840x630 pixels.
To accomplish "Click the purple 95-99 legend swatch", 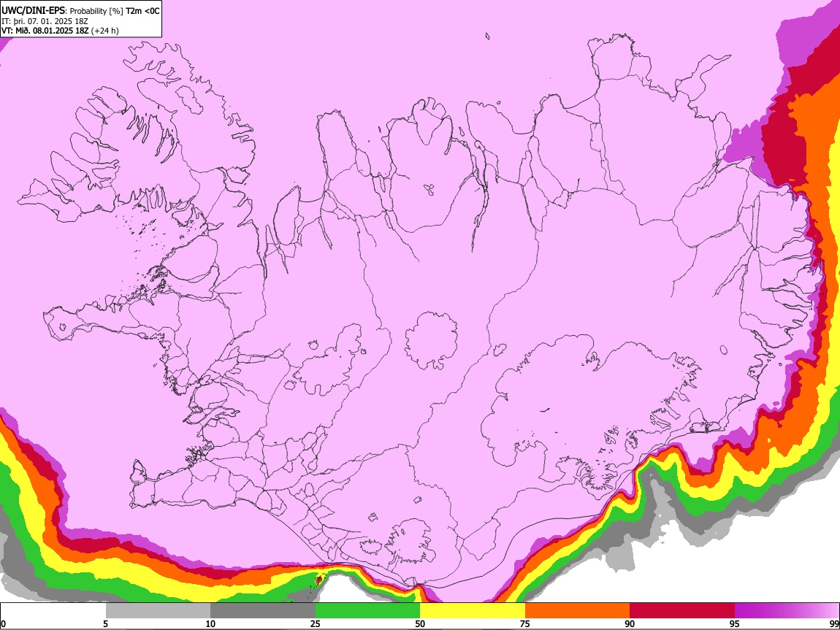I will click(x=787, y=611).
